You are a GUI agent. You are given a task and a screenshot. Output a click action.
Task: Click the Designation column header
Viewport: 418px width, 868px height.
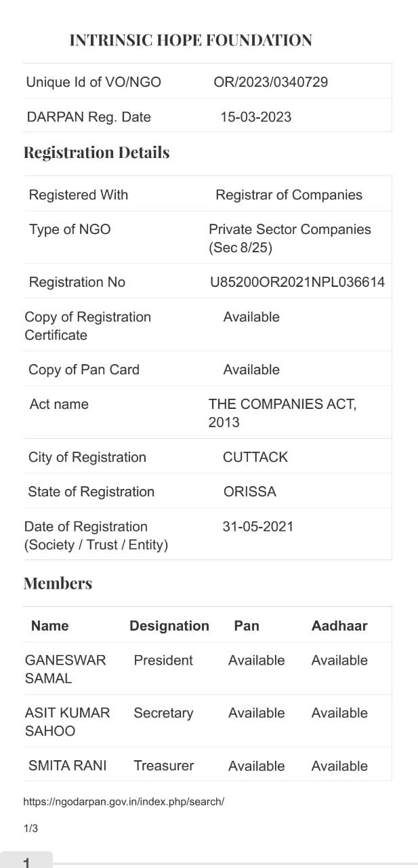click(169, 626)
